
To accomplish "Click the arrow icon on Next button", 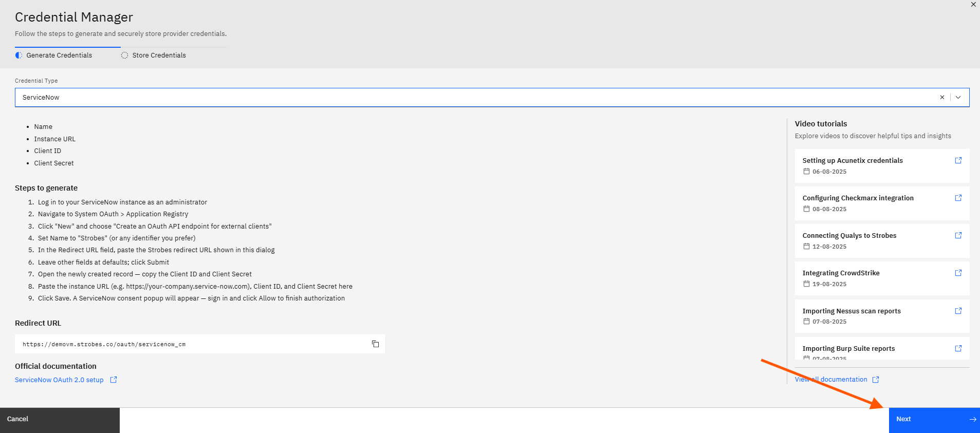I will pyautogui.click(x=973, y=419).
